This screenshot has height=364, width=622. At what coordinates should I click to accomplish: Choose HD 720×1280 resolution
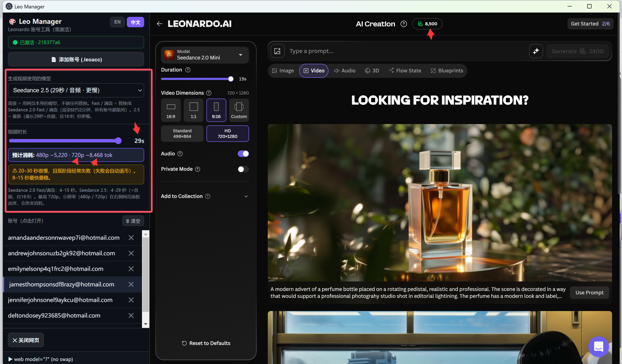(x=228, y=134)
